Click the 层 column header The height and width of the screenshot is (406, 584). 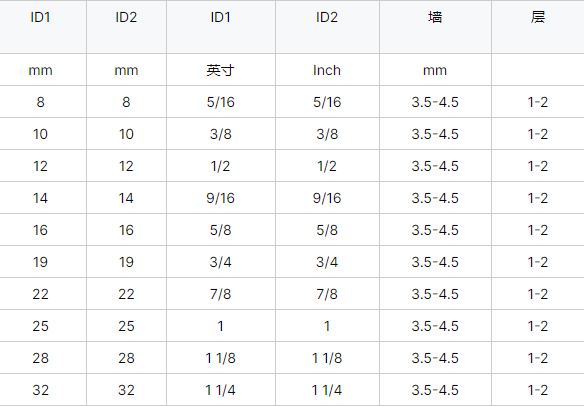(538, 18)
